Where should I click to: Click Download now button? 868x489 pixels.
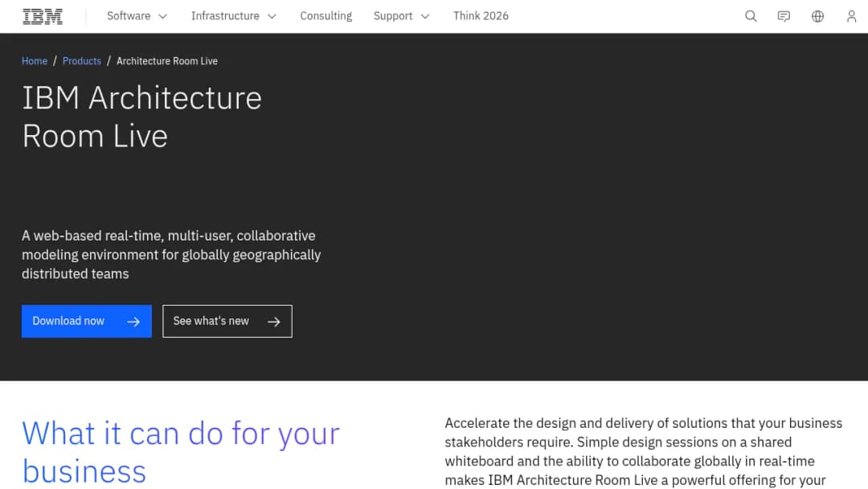click(86, 321)
